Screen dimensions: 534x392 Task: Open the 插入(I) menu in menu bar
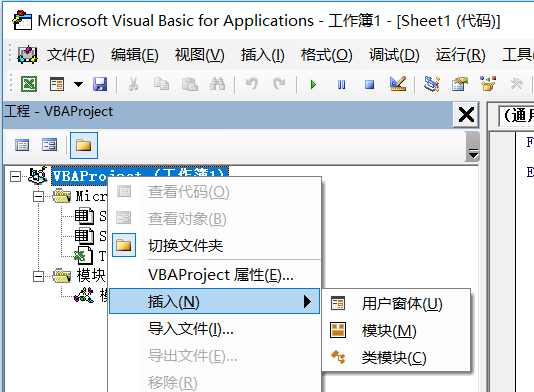[263, 55]
